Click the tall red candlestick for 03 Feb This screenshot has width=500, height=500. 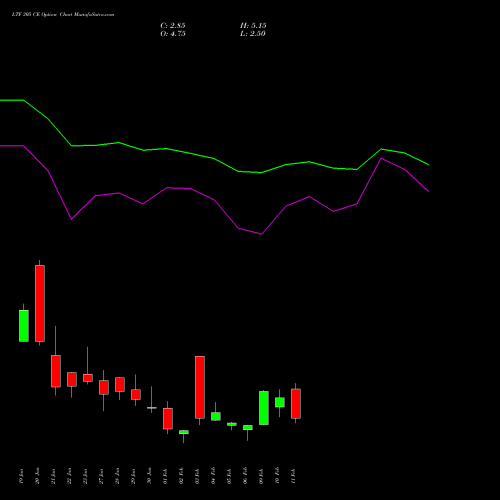tap(200, 387)
